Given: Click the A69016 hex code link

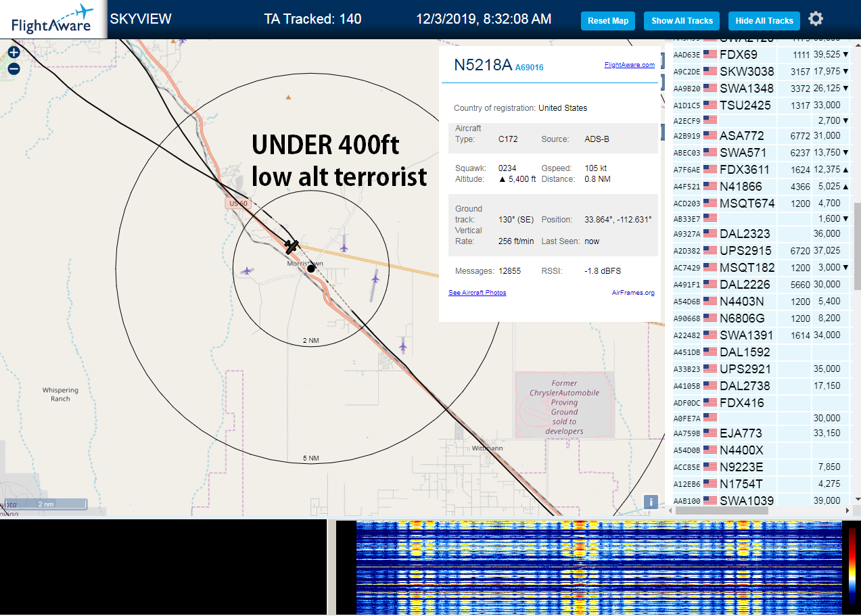Looking at the screenshot, I should 530,68.
